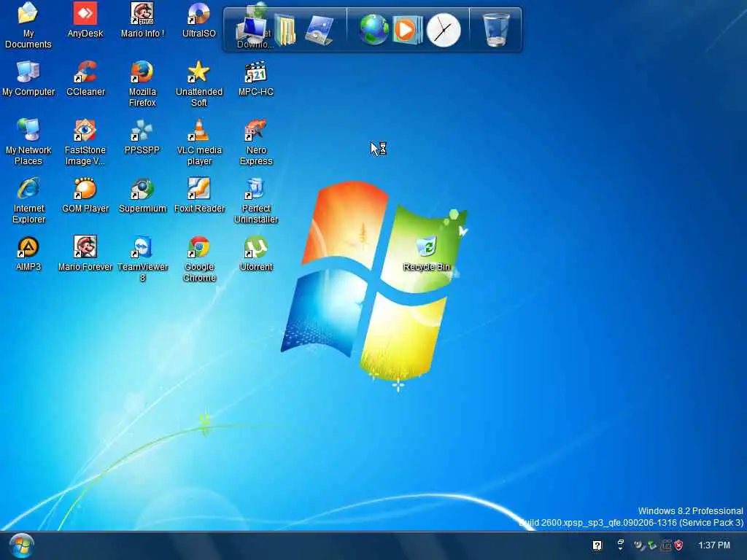Open the pictures frame icon in the dock

319,30
